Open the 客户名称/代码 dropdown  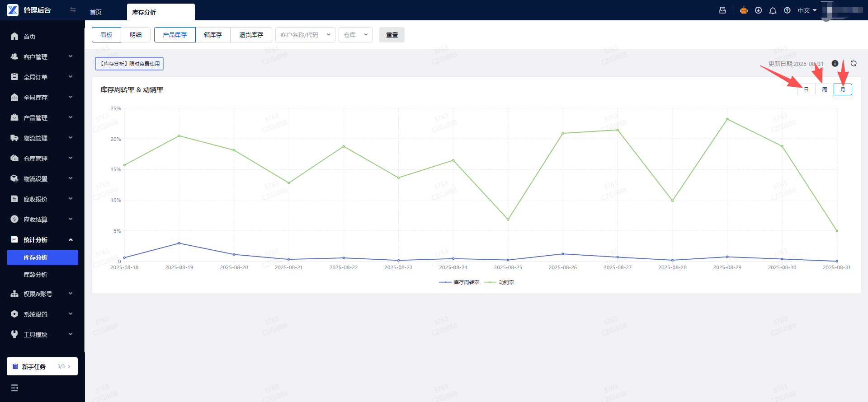click(305, 35)
